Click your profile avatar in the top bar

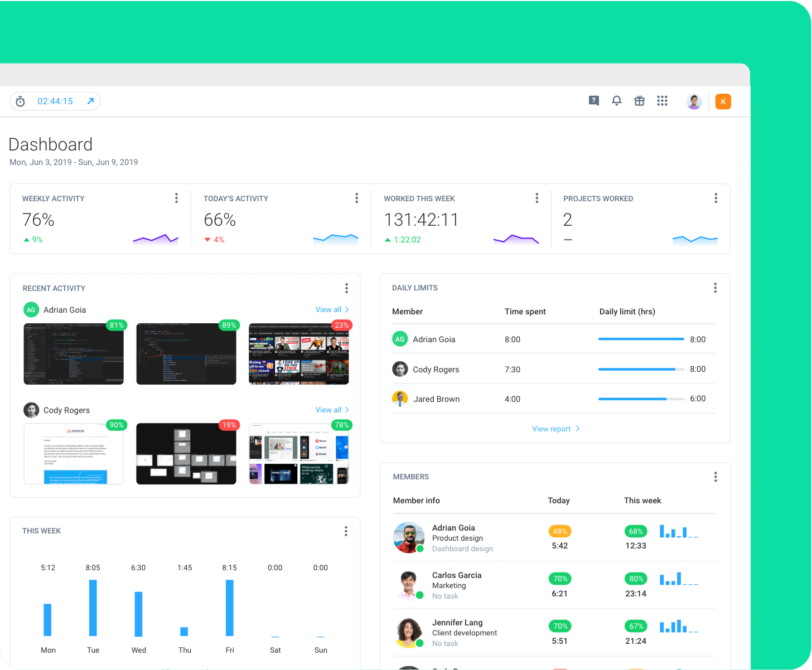tap(694, 101)
